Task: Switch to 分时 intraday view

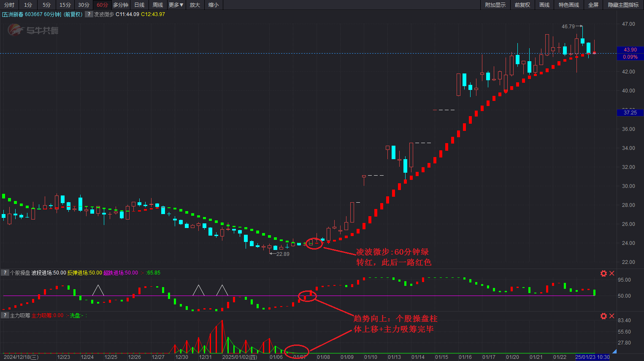Action: click(9, 5)
